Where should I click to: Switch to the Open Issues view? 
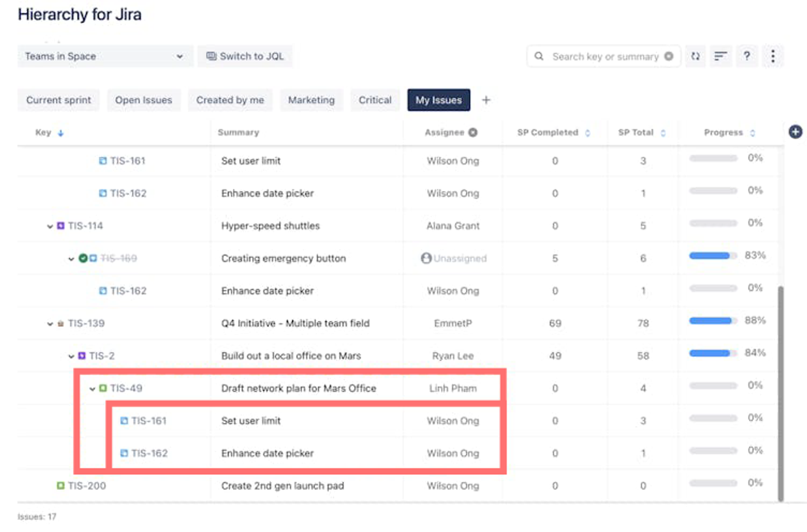coord(144,100)
